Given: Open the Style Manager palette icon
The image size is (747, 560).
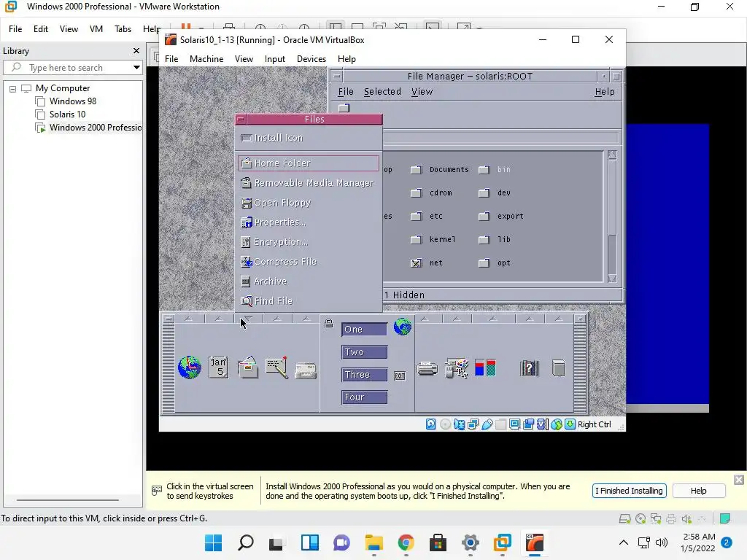Looking at the screenshot, I should [x=457, y=368].
